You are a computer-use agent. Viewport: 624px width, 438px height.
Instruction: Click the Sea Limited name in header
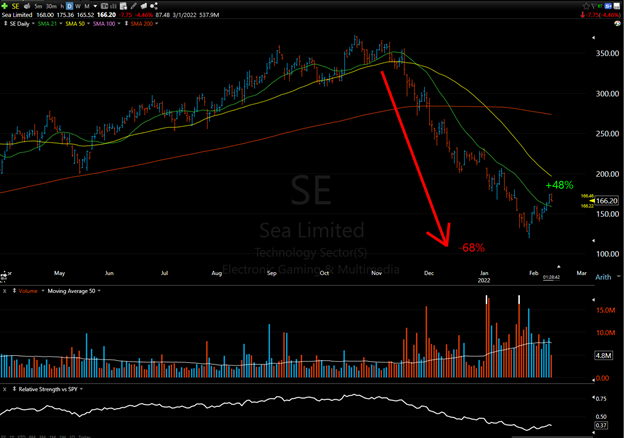(17, 15)
